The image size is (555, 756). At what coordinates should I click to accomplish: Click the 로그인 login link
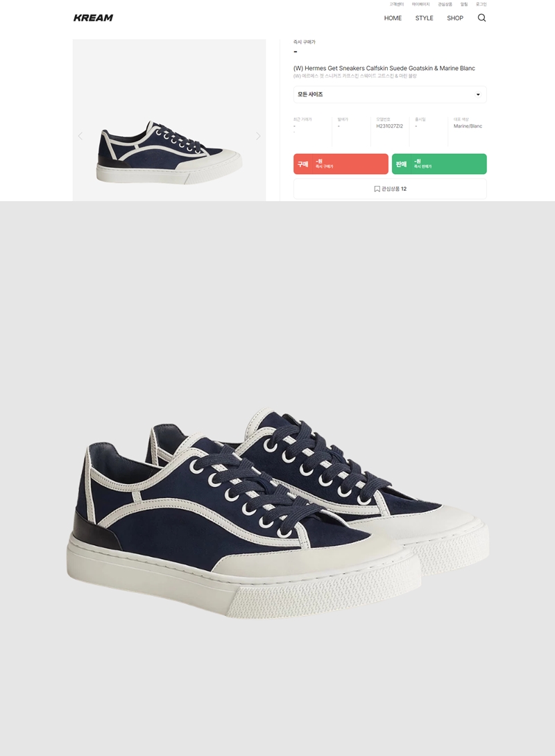coord(481,4)
